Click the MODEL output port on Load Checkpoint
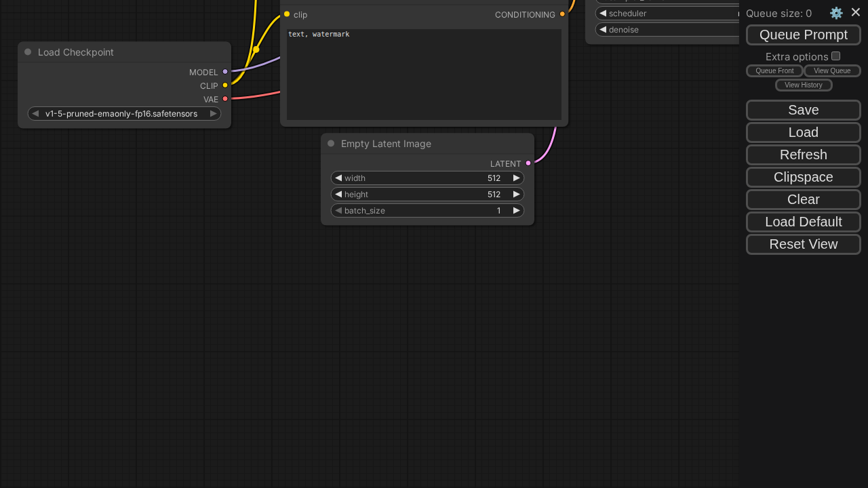 click(x=225, y=72)
